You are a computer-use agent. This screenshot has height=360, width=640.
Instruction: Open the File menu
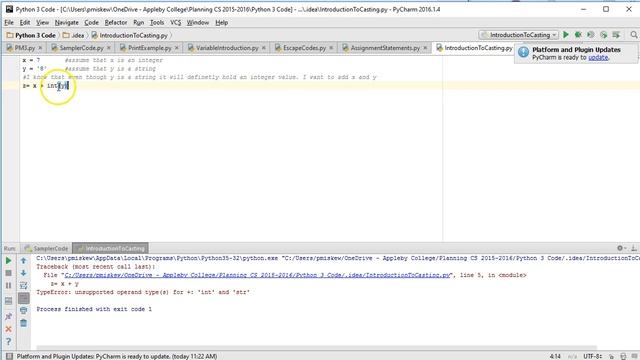click(9, 22)
